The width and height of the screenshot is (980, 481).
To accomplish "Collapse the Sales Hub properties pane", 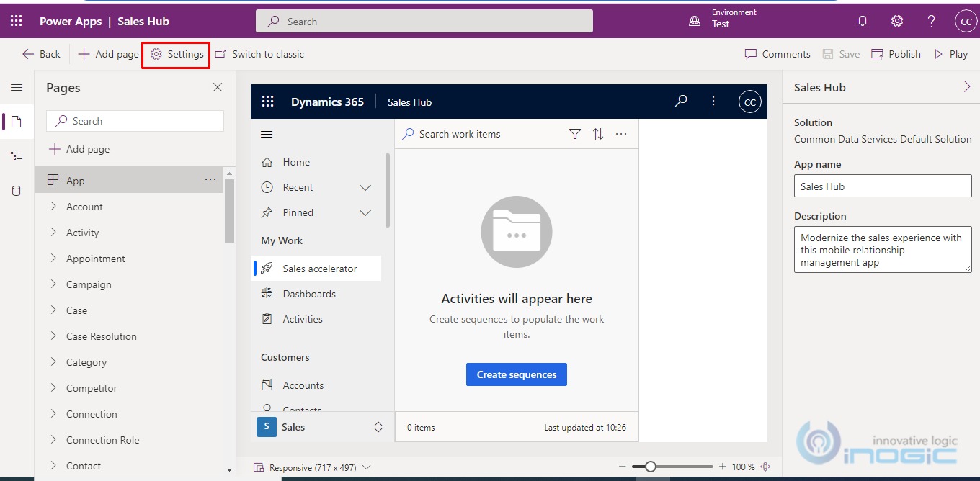I will point(967,87).
